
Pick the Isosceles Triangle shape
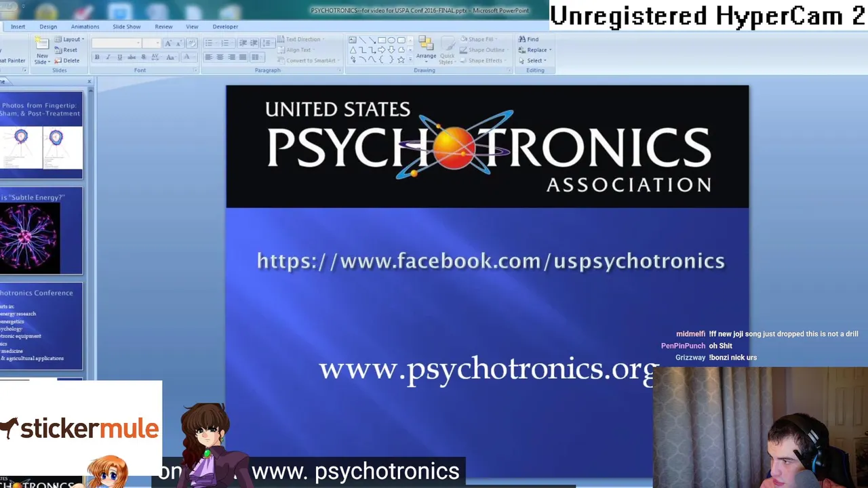[353, 50]
